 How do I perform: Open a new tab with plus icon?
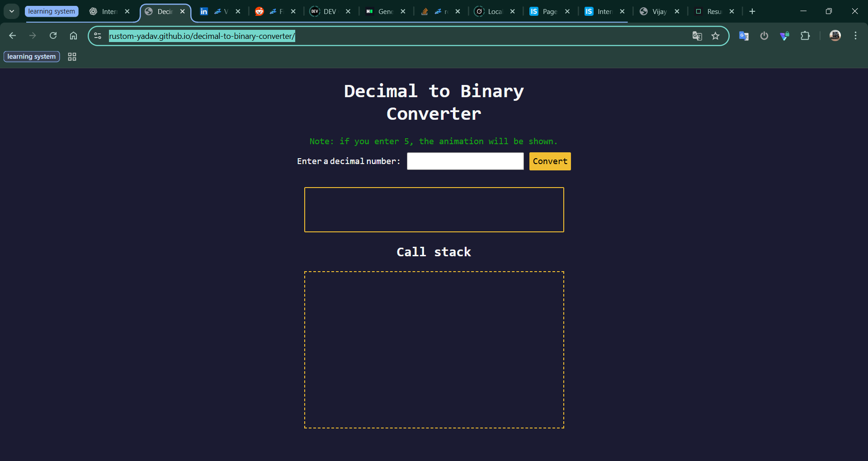752,11
